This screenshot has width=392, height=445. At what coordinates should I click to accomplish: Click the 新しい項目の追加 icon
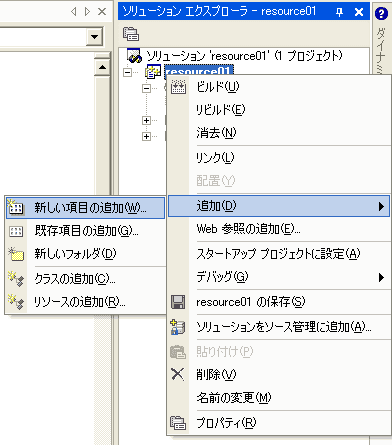[x=16, y=208]
